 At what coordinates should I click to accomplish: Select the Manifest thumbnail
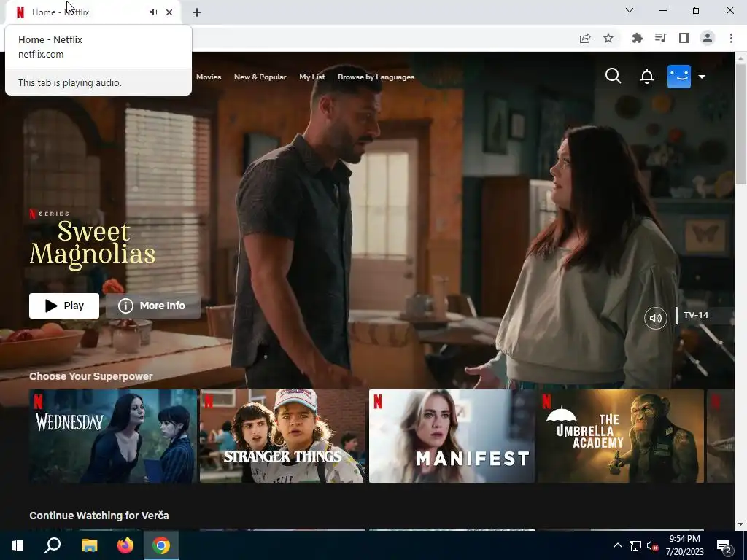(x=452, y=436)
